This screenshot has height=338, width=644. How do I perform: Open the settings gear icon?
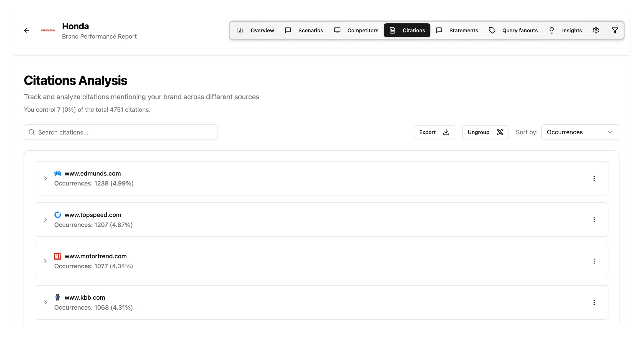596,31
